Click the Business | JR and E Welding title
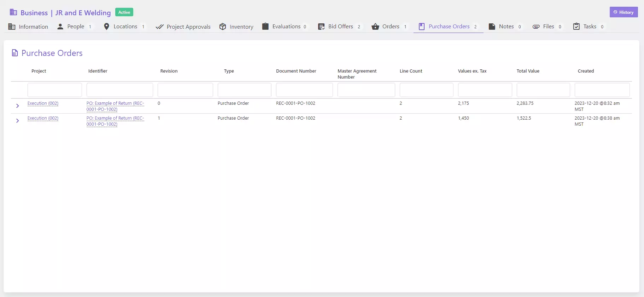 click(66, 13)
